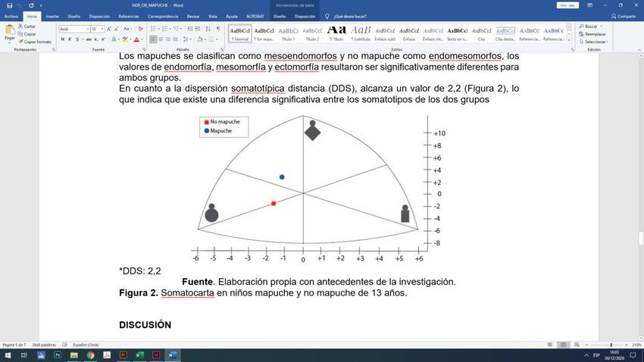Click the Español (Chile) language indicator
The image size is (644, 362).
coord(86,345)
